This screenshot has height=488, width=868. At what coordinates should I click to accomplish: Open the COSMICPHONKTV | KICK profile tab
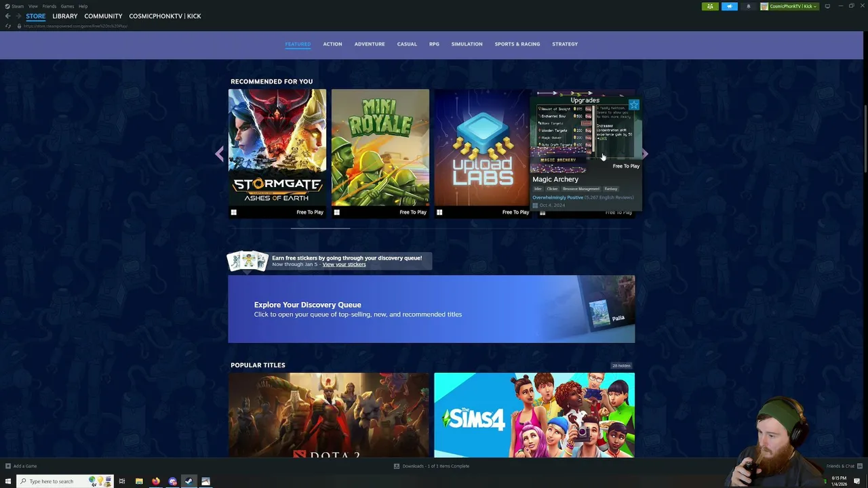click(165, 16)
